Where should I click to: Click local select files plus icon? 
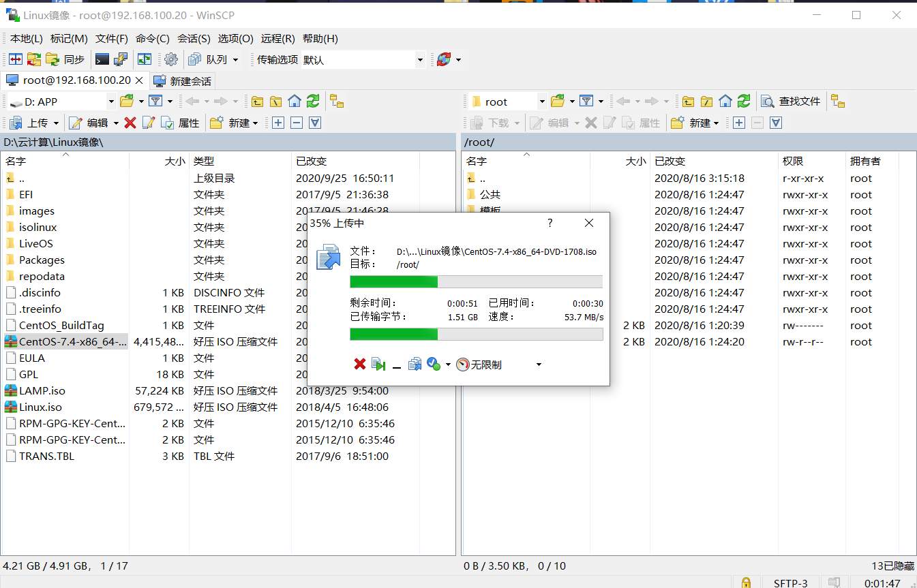click(x=278, y=123)
